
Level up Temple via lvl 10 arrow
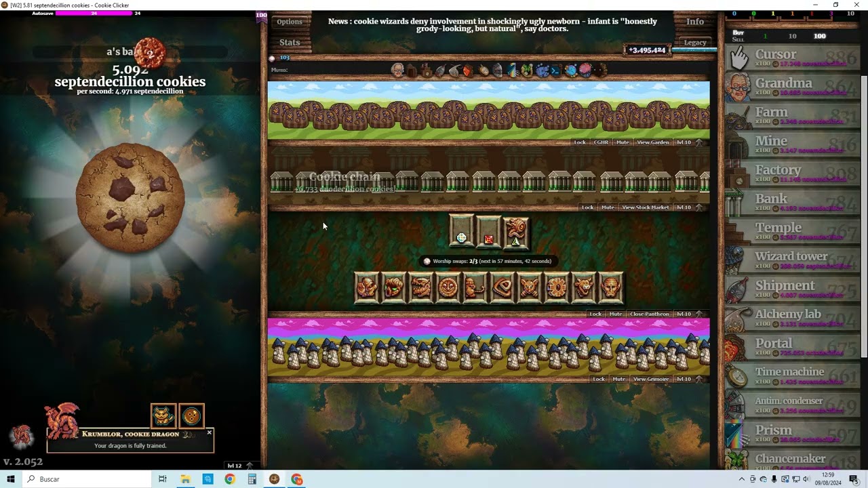[x=690, y=314]
